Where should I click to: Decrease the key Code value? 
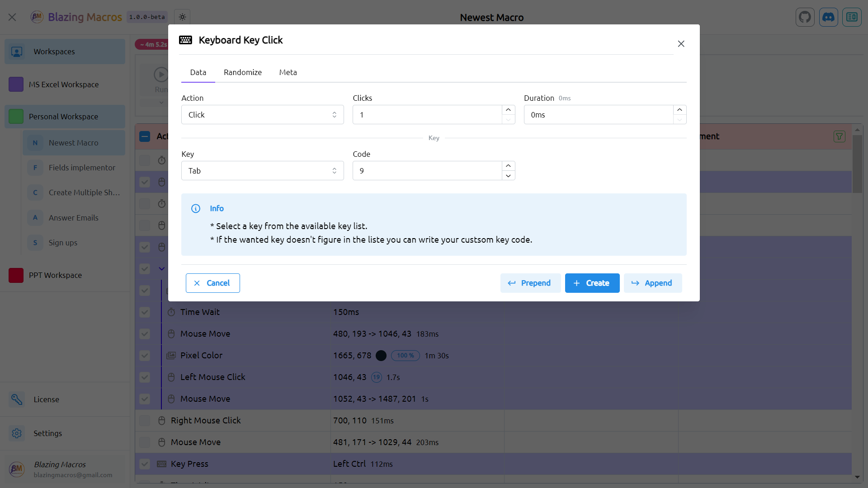(x=508, y=176)
